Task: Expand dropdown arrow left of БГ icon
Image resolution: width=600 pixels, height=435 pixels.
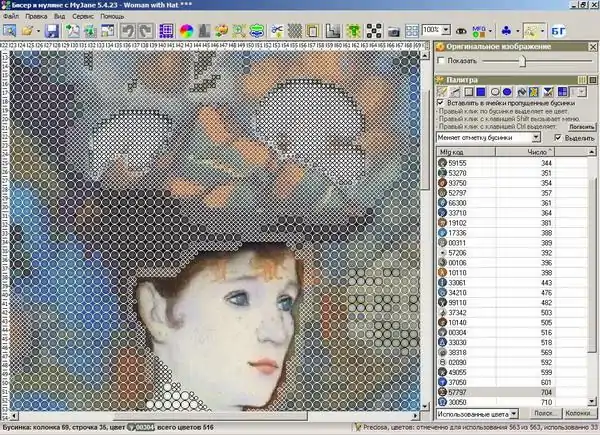Action: [542, 31]
